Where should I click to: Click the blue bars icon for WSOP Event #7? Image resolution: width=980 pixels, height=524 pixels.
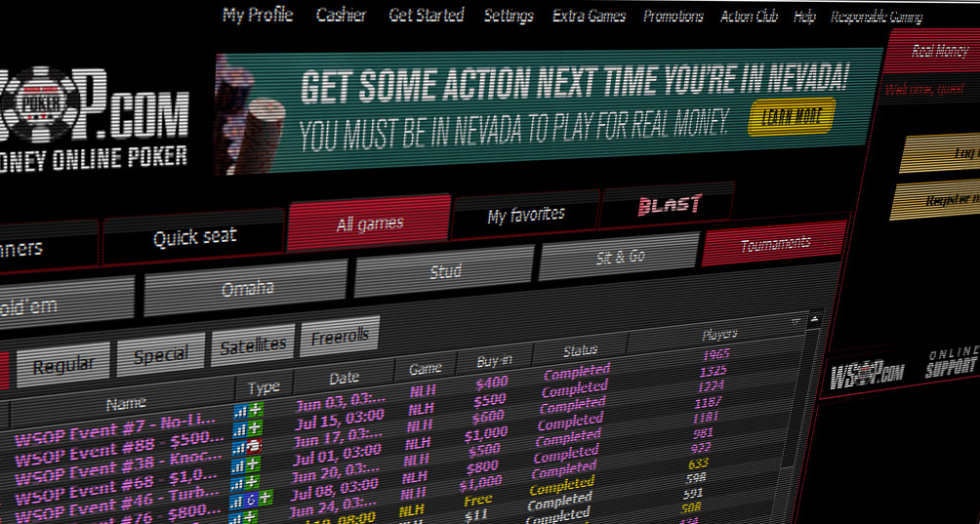[242, 411]
